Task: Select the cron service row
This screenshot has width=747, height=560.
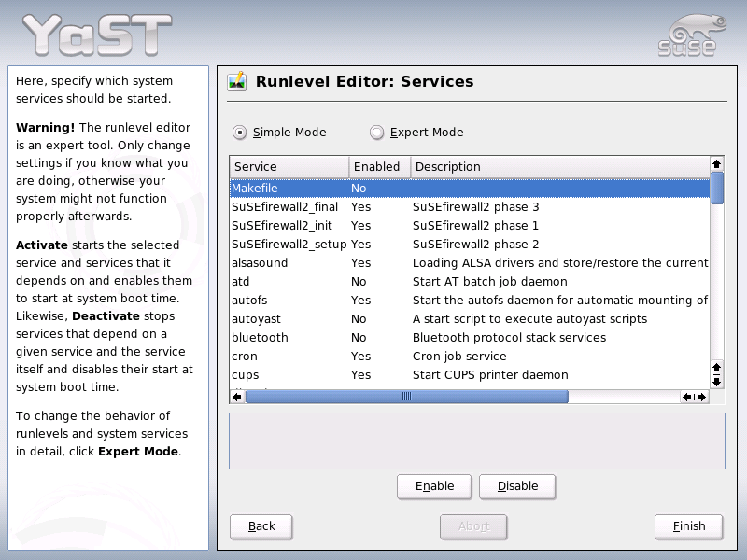Action: click(x=470, y=356)
